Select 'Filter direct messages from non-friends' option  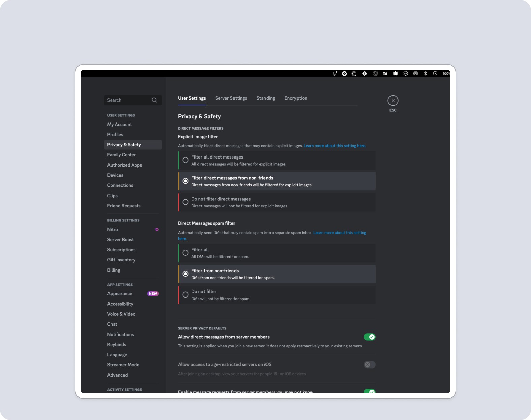click(x=277, y=181)
